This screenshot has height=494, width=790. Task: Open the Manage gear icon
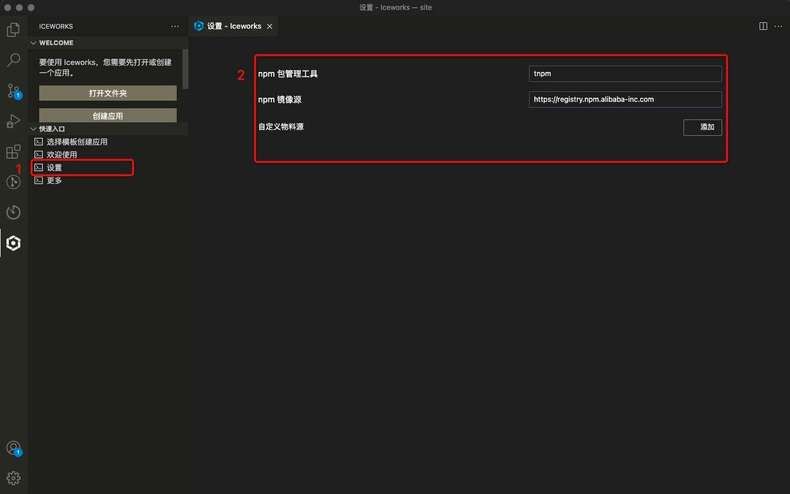[14, 477]
